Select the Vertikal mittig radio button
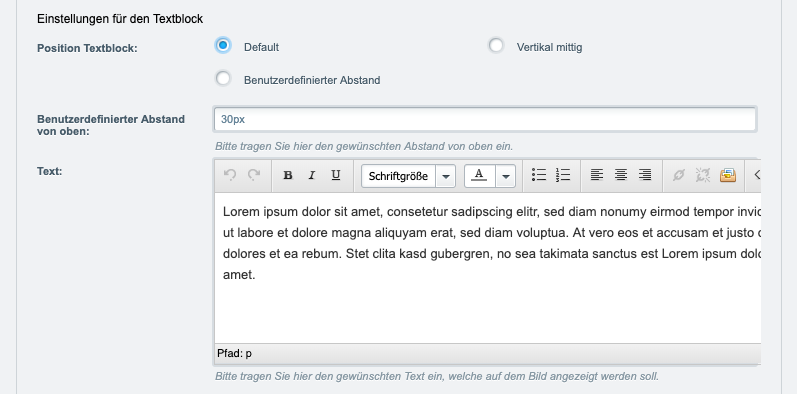Image resolution: width=797 pixels, height=394 pixels. 496,45
